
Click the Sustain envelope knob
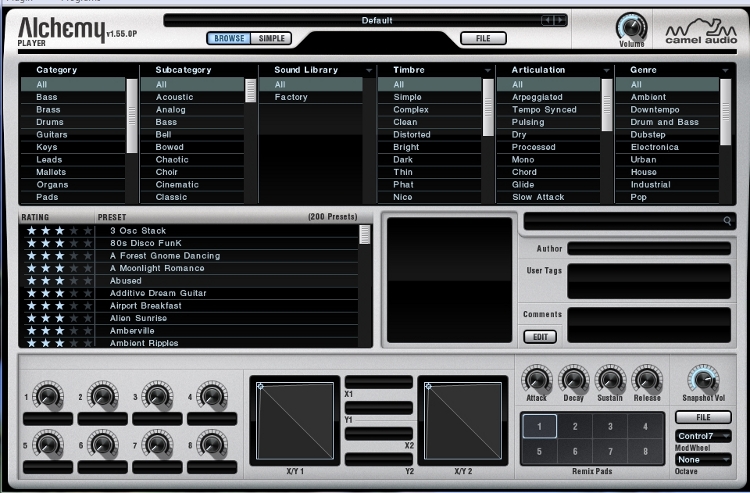[610, 379]
